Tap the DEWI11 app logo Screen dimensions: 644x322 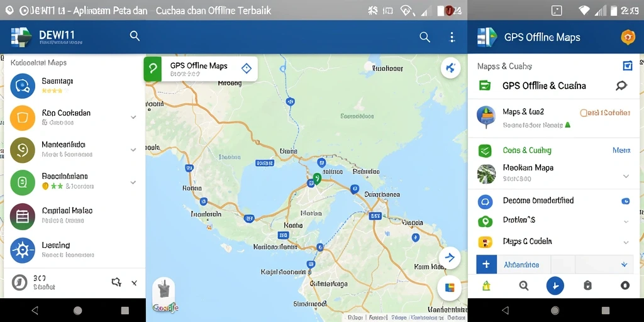click(21, 37)
